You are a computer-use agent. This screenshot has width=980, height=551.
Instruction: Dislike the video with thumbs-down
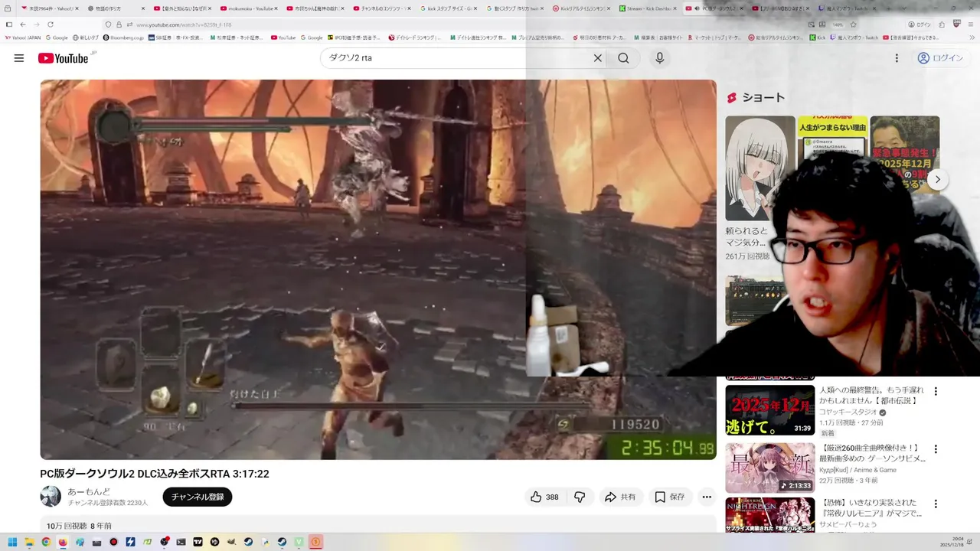(580, 497)
